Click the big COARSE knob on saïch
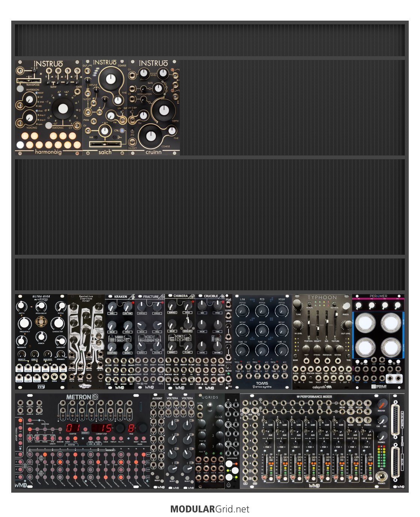This screenshot has width=420, height=517. [110, 79]
